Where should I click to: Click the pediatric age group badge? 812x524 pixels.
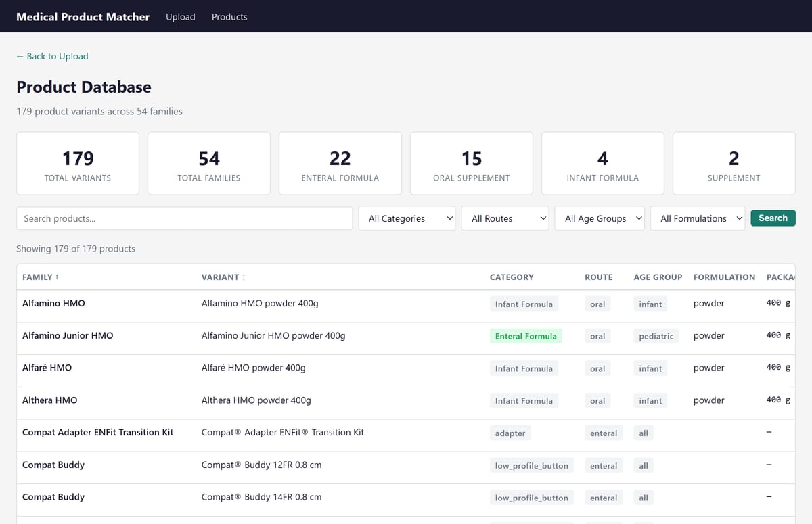click(x=656, y=336)
